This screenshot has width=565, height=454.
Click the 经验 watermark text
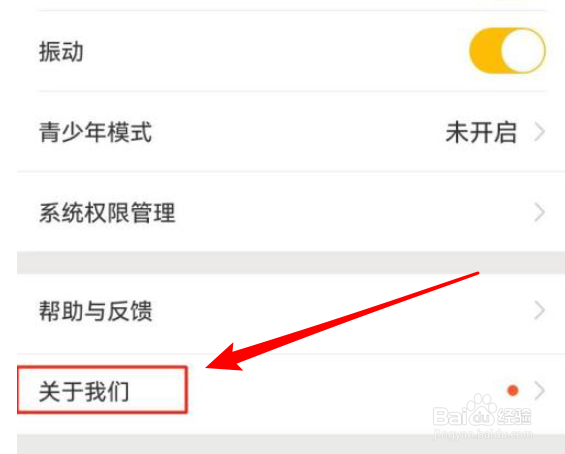coord(515,417)
